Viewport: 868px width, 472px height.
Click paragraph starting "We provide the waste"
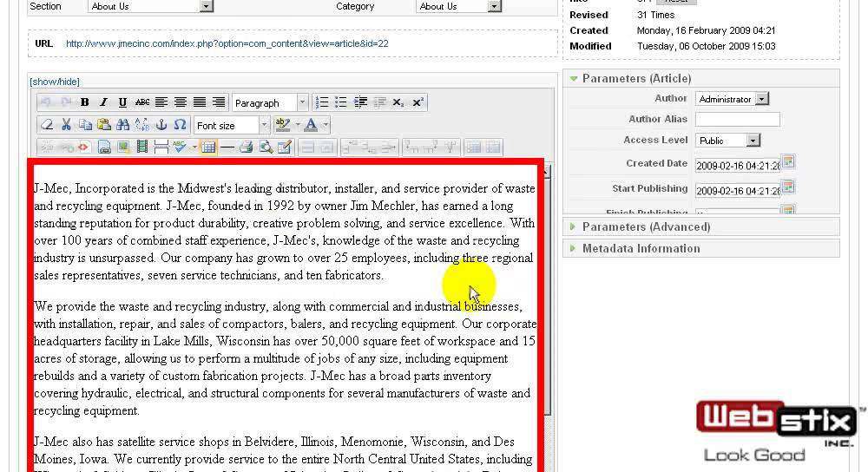pos(284,358)
